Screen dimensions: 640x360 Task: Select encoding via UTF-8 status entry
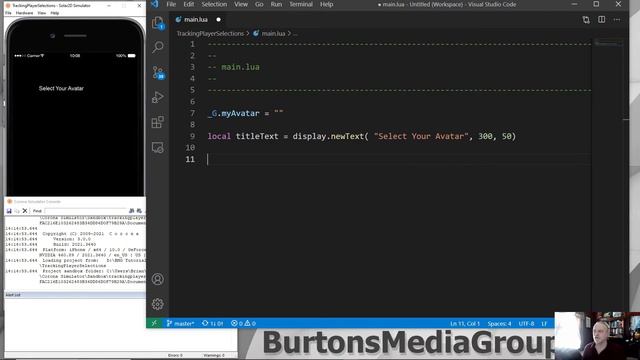pyautogui.click(x=526, y=323)
